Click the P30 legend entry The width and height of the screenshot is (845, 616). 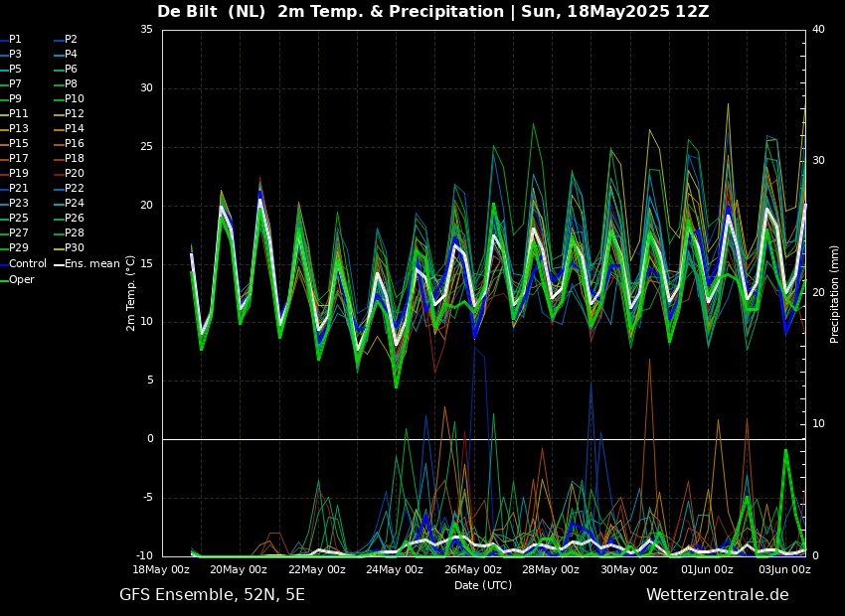[74, 248]
